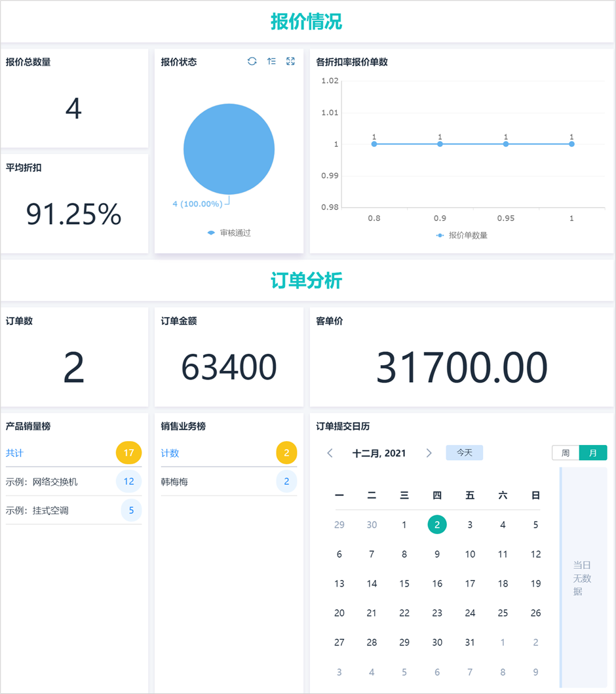The height and width of the screenshot is (694, 616).
Task: Go to next month with right chevron
Action: click(x=429, y=452)
